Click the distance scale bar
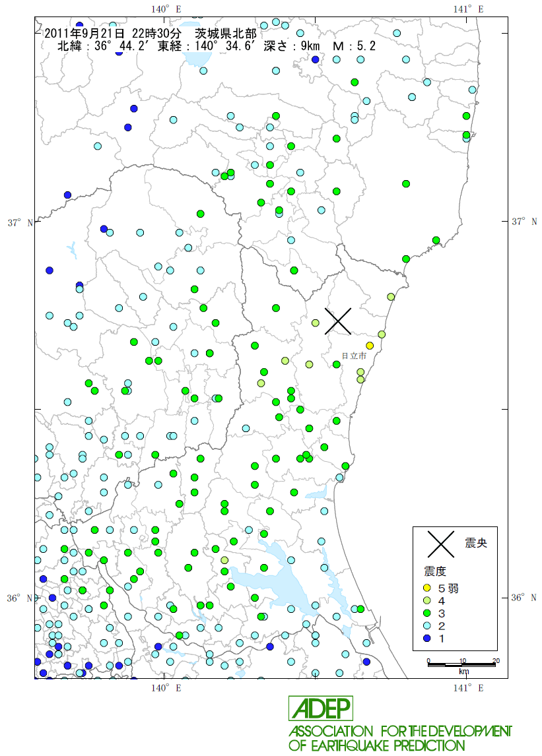This screenshot has width=542, height=756. (x=462, y=665)
